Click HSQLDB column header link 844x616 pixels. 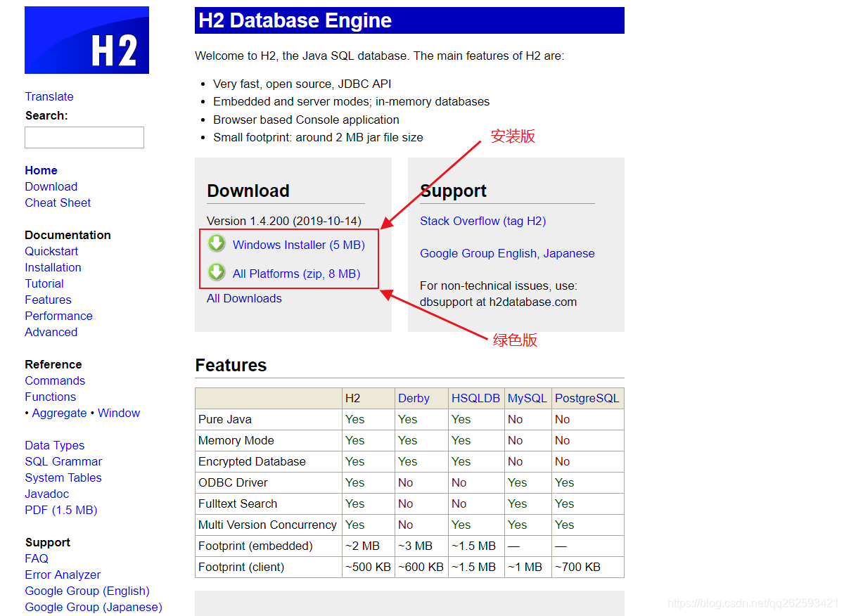(475, 398)
